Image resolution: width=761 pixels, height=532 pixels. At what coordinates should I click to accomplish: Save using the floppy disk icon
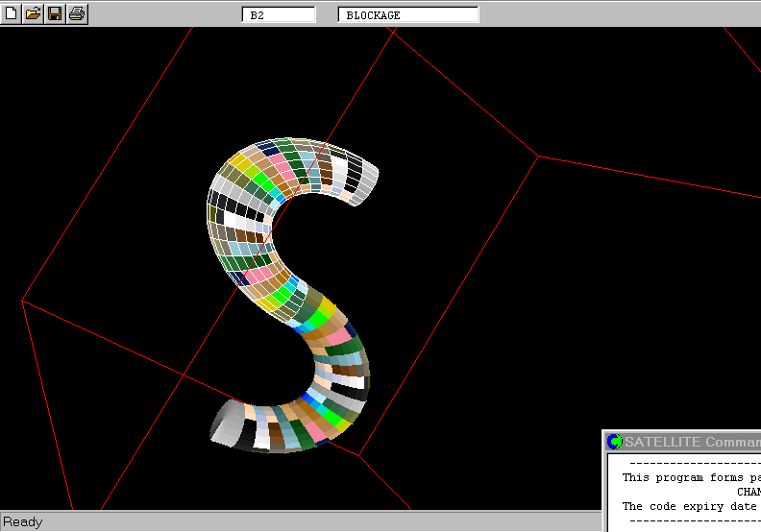pos(55,13)
